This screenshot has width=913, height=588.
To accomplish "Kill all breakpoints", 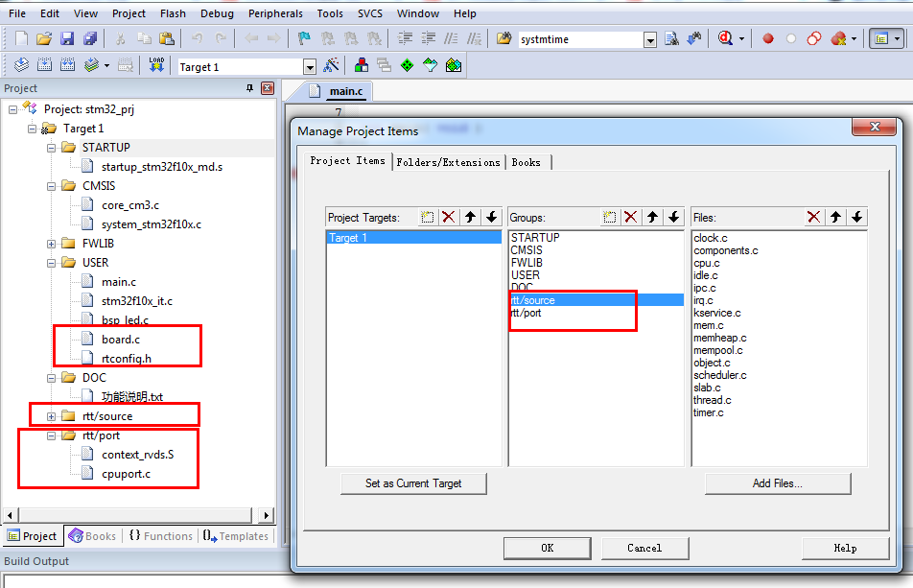I will (x=838, y=39).
